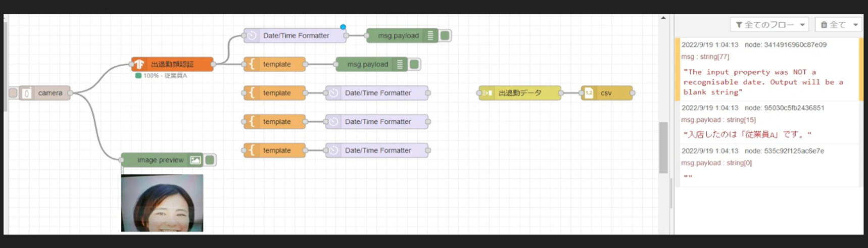Click the 'NOT a recognisable date' warning message

point(763,82)
